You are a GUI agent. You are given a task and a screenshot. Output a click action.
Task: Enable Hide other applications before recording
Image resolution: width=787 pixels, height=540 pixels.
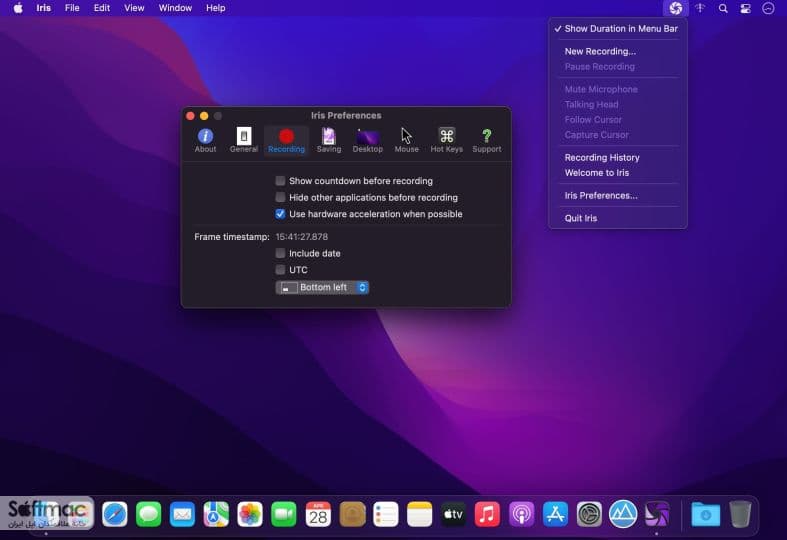tap(280, 197)
